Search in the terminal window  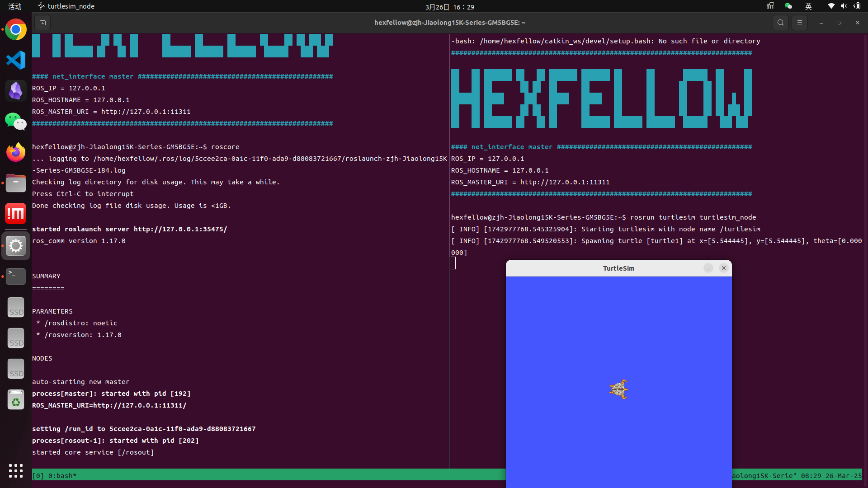tap(780, 23)
